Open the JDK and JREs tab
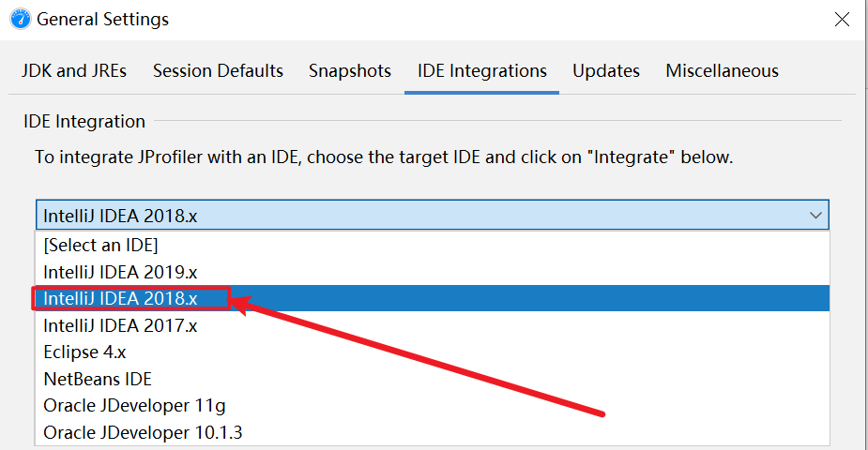Screen dimensions: 868x450 [73, 70]
